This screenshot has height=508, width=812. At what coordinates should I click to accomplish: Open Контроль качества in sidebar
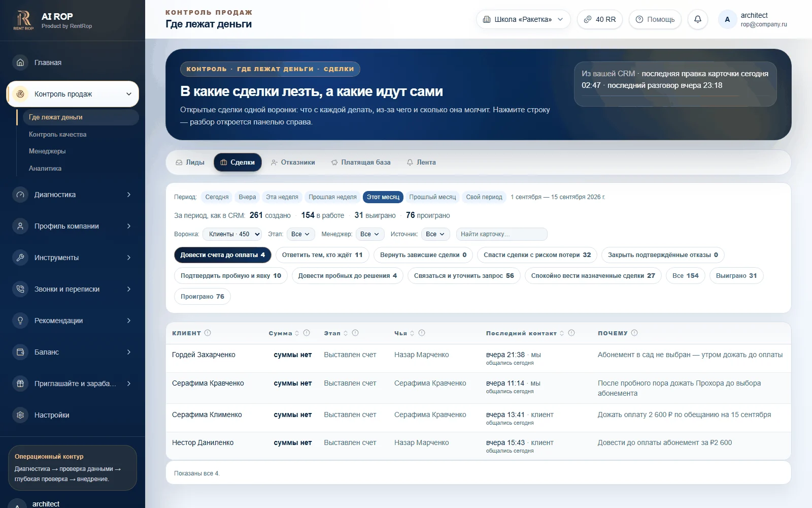tap(58, 134)
